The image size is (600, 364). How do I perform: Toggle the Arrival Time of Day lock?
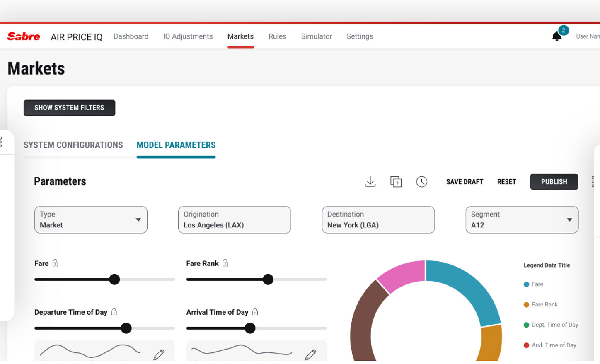tap(255, 312)
